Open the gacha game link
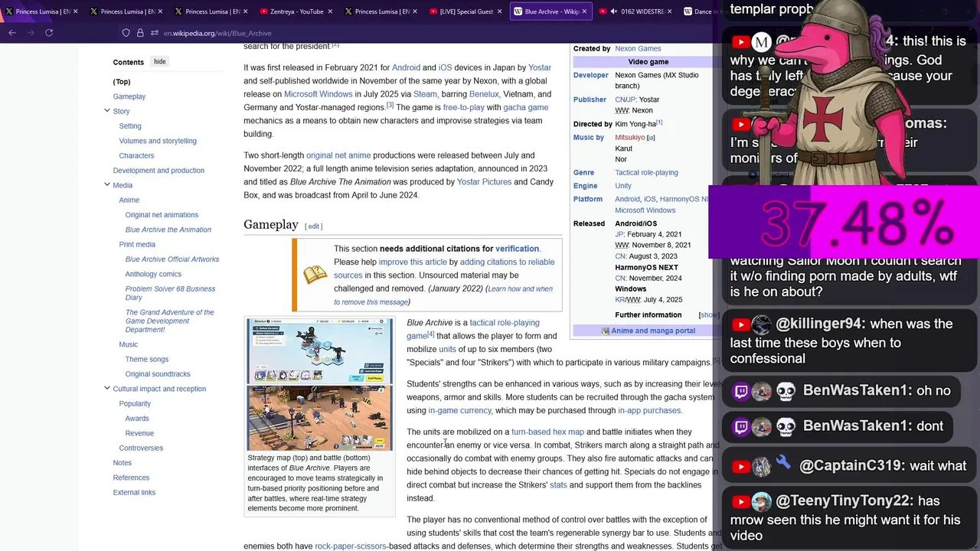Viewport: 980px width, 551px height. click(x=526, y=108)
